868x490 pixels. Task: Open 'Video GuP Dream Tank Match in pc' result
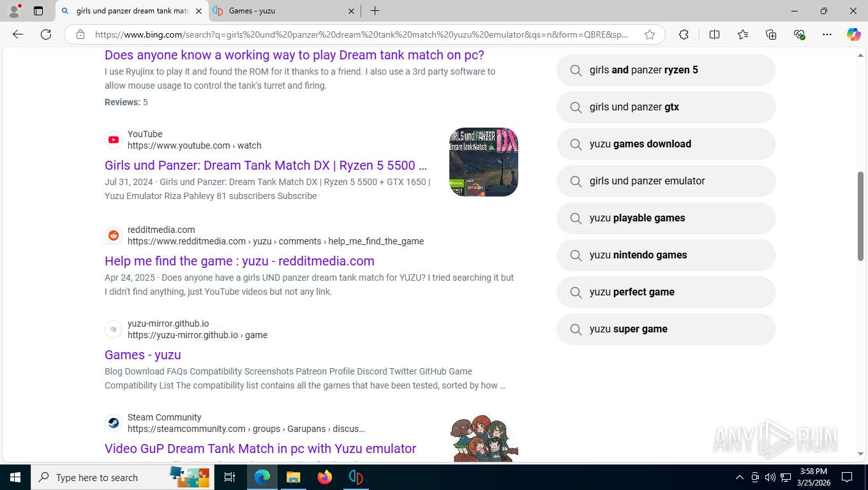pos(260,449)
